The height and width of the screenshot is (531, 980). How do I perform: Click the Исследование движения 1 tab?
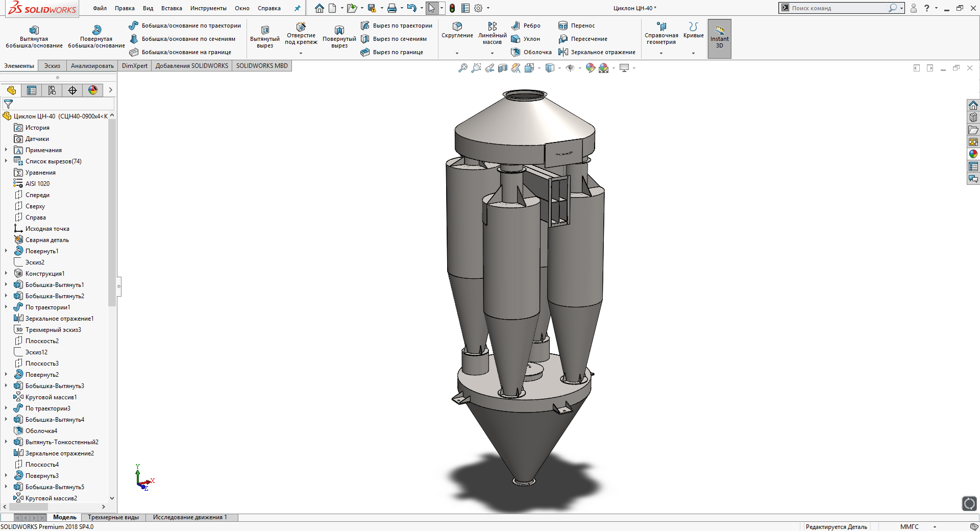[190, 517]
